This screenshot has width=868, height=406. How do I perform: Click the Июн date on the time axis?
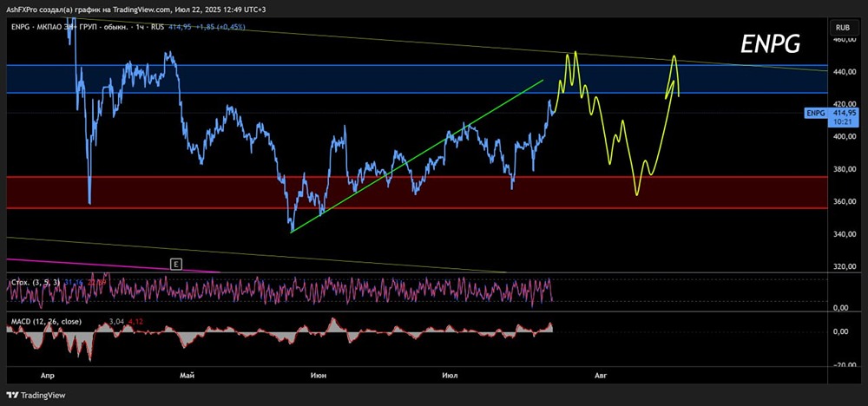[319, 376]
